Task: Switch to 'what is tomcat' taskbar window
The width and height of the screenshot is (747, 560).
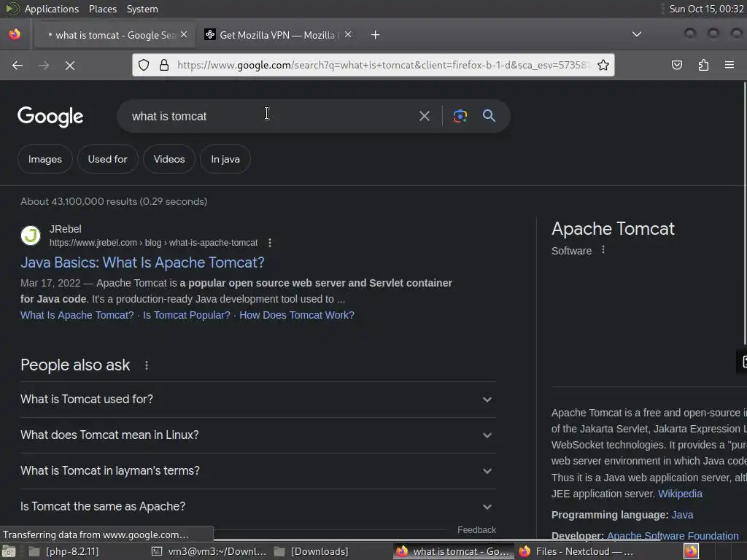Action: [x=454, y=552]
